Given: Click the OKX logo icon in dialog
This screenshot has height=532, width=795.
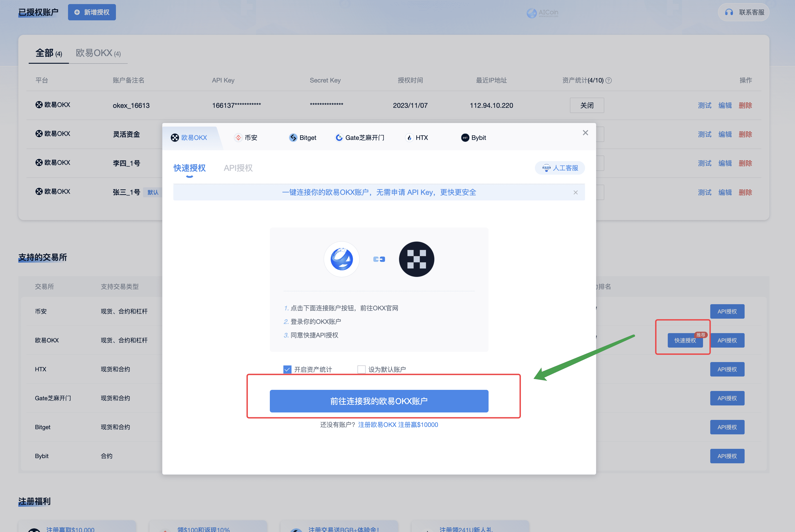Looking at the screenshot, I should tap(416, 259).
